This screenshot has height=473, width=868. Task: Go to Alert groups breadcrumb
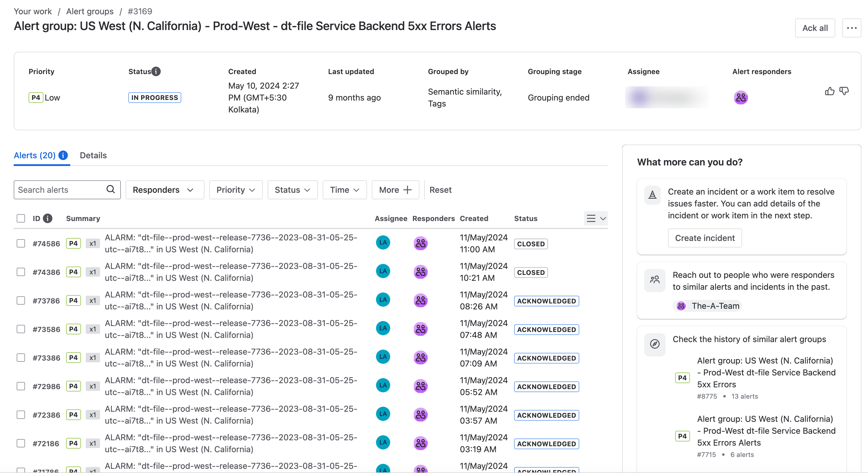pyautogui.click(x=90, y=11)
